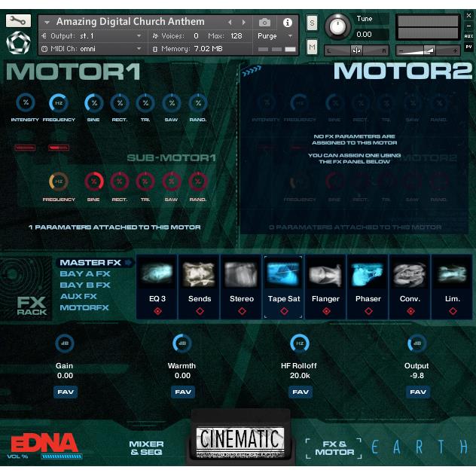Toggle the Flanger diamond power switch
The height and width of the screenshot is (476, 476).
coord(326,311)
